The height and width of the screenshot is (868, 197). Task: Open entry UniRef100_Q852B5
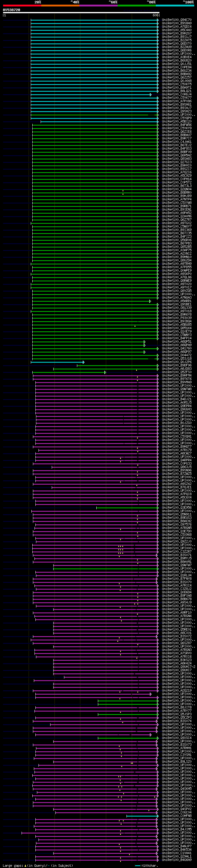177,247
